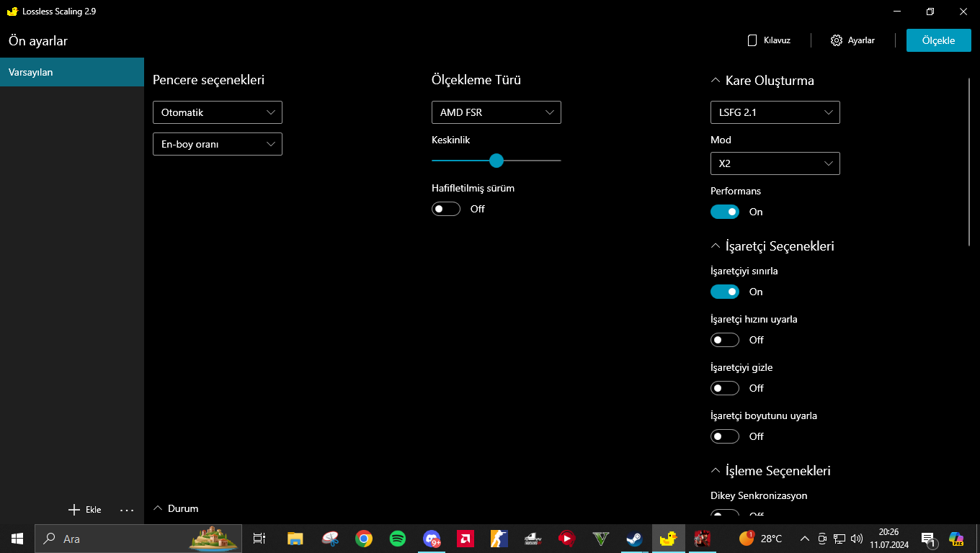Launch File Explorer from the taskbar
The height and width of the screenshot is (553, 980).
pyautogui.click(x=295, y=539)
